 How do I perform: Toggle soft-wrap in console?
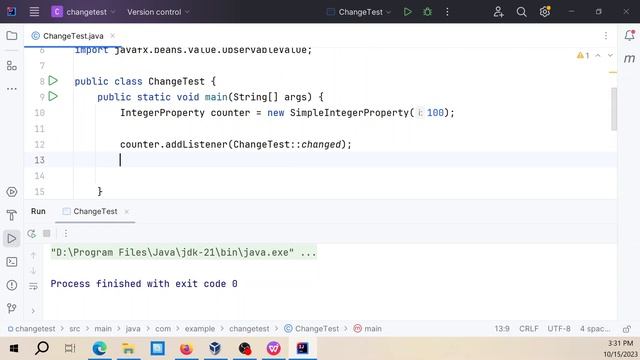pyautogui.click(x=33, y=287)
